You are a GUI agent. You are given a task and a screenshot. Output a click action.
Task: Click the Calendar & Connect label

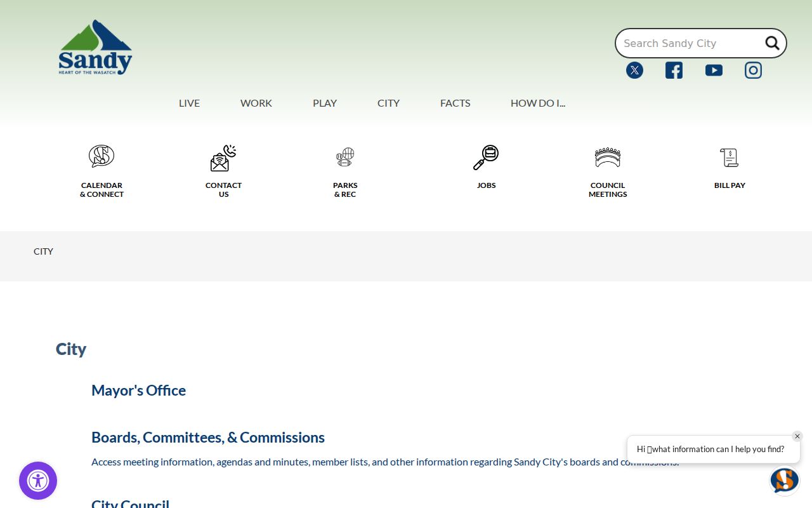101,190
